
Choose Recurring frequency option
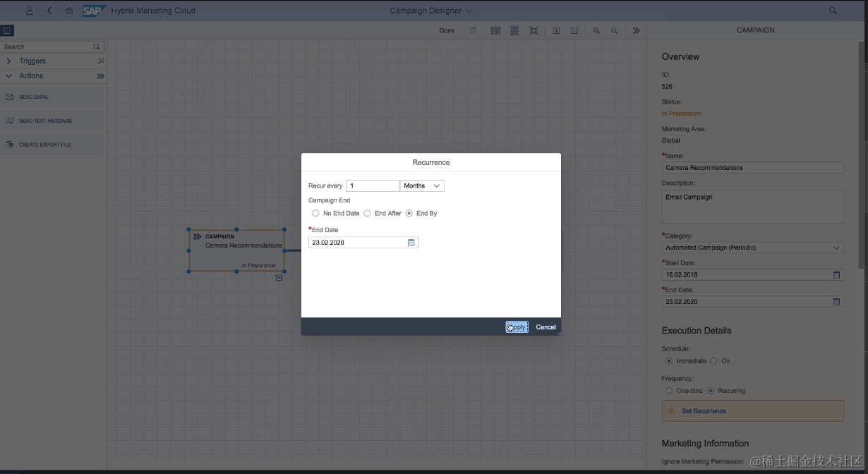click(711, 390)
